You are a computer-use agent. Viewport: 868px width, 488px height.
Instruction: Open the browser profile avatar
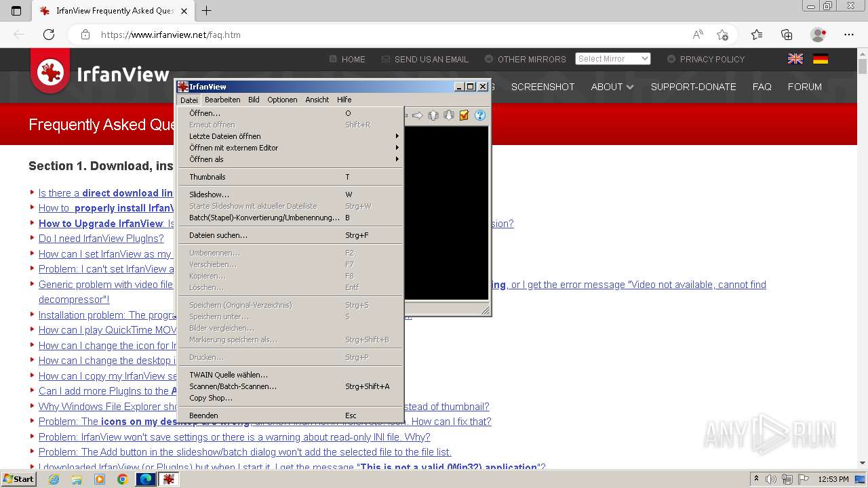[818, 35]
